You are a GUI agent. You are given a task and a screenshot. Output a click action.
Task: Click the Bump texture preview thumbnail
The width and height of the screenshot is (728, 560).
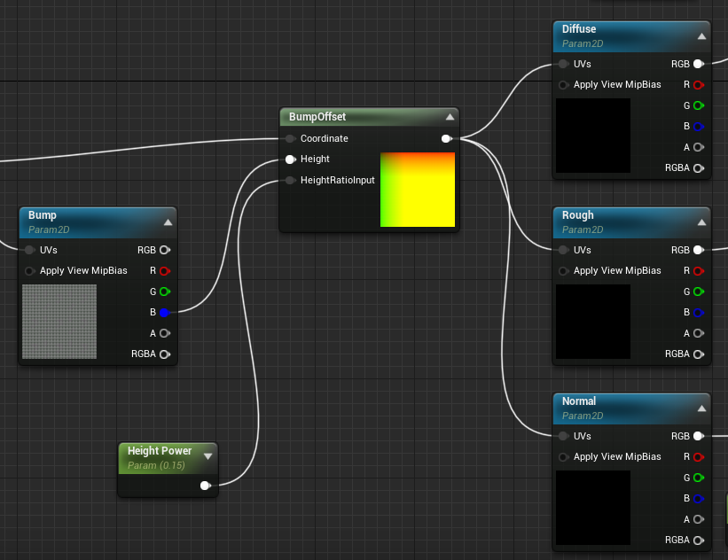click(x=59, y=322)
